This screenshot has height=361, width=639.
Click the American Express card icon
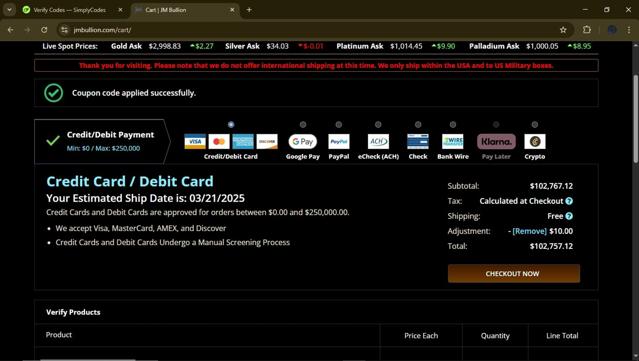[243, 141]
